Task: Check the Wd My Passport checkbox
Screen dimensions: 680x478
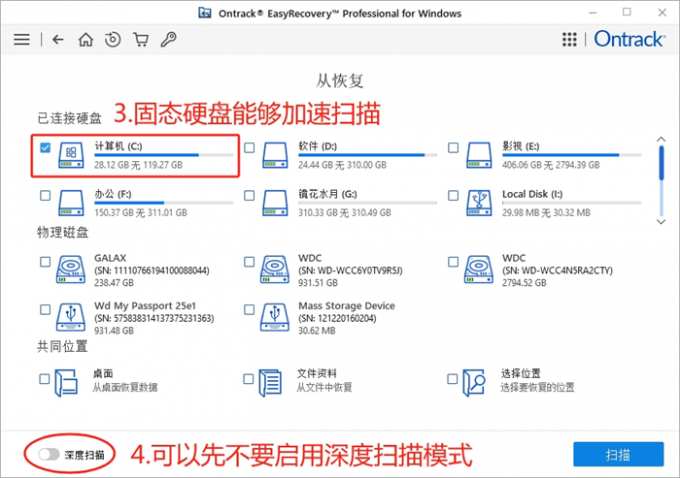Action: tap(45, 310)
